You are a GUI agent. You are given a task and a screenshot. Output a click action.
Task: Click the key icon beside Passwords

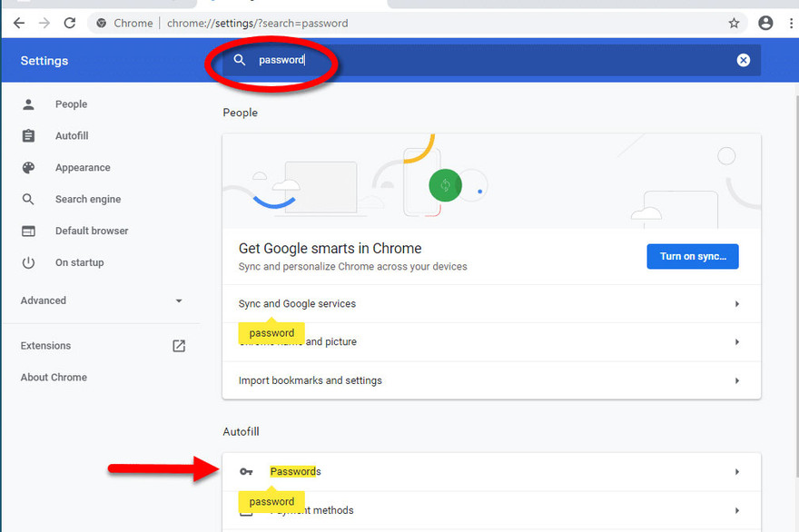point(246,471)
